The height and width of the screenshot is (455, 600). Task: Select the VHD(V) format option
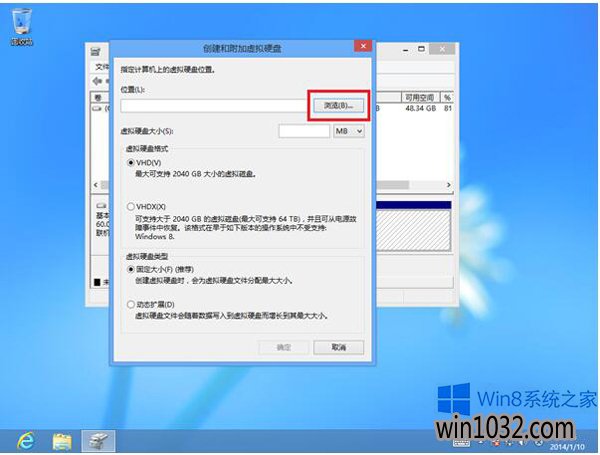tap(130, 162)
